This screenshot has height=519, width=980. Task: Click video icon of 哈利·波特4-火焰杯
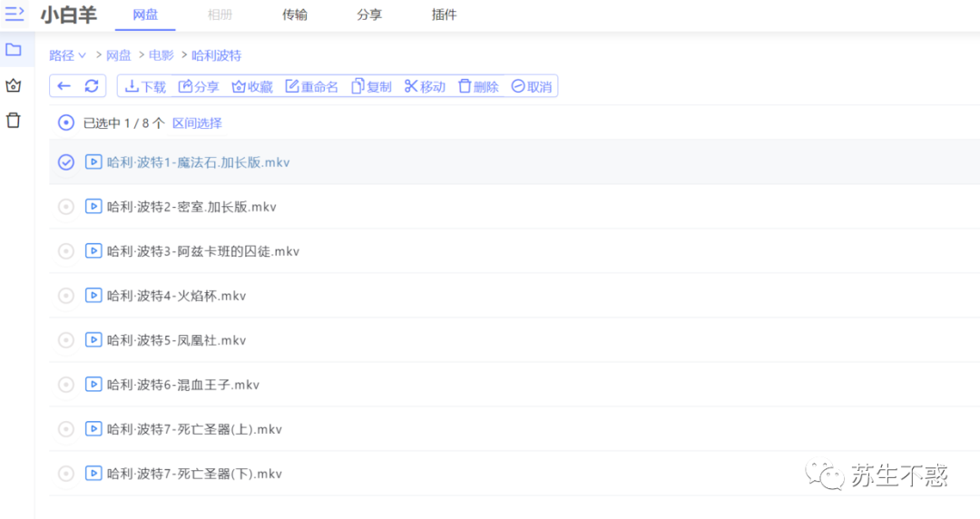[93, 295]
